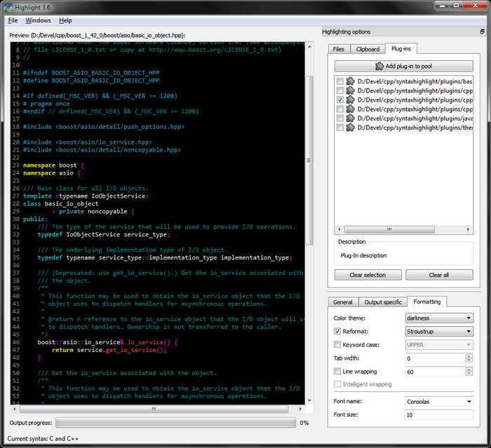Disable the Reformat checkbox
This screenshot has height=448, width=491.
(338, 331)
